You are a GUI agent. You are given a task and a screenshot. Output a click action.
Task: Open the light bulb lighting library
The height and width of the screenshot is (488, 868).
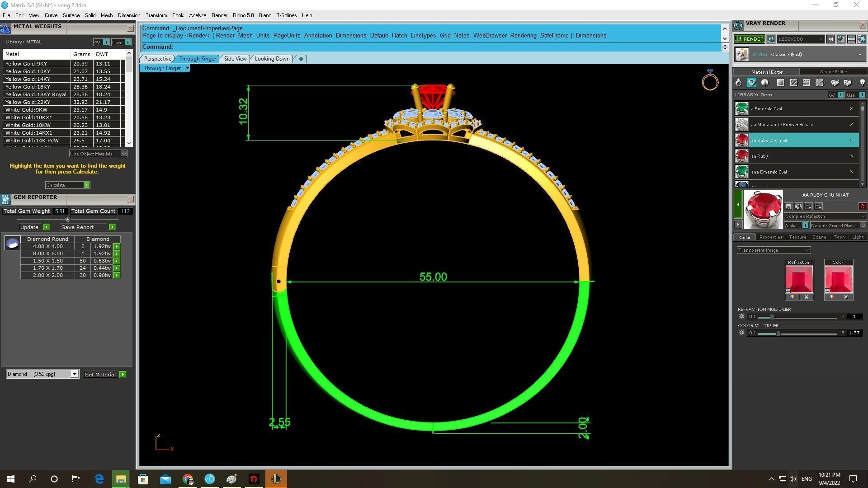(862, 83)
